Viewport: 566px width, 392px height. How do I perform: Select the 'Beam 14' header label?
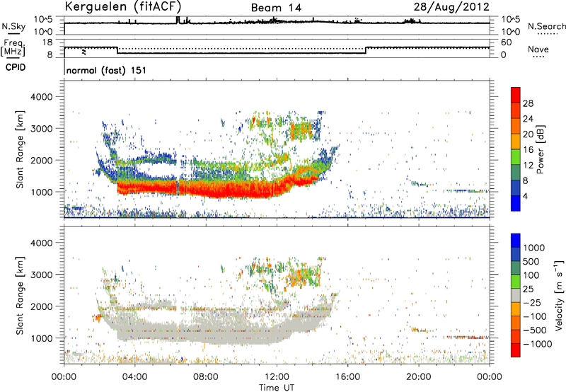point(276,8)
